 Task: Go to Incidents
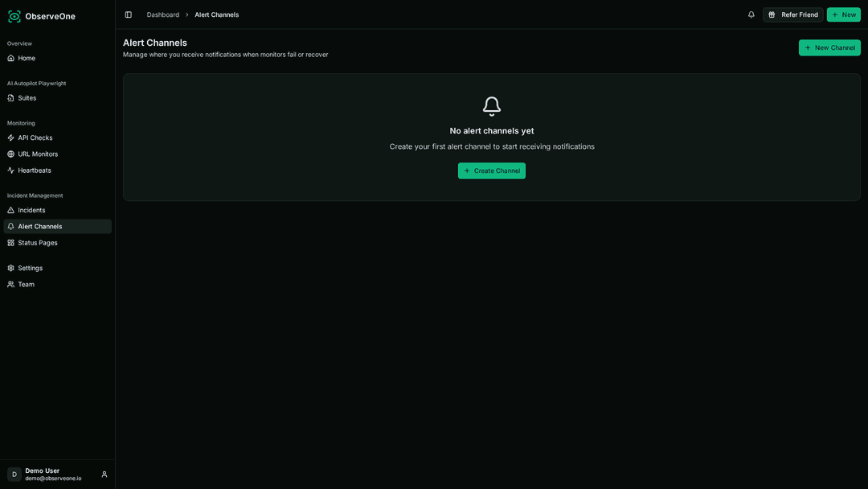pyautogui.click(x=58, y=211)
